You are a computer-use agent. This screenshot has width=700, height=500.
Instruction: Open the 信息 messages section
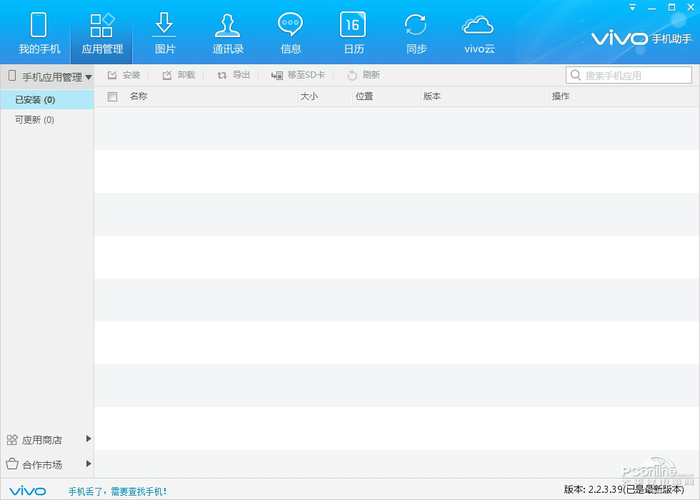pos(291,33)
